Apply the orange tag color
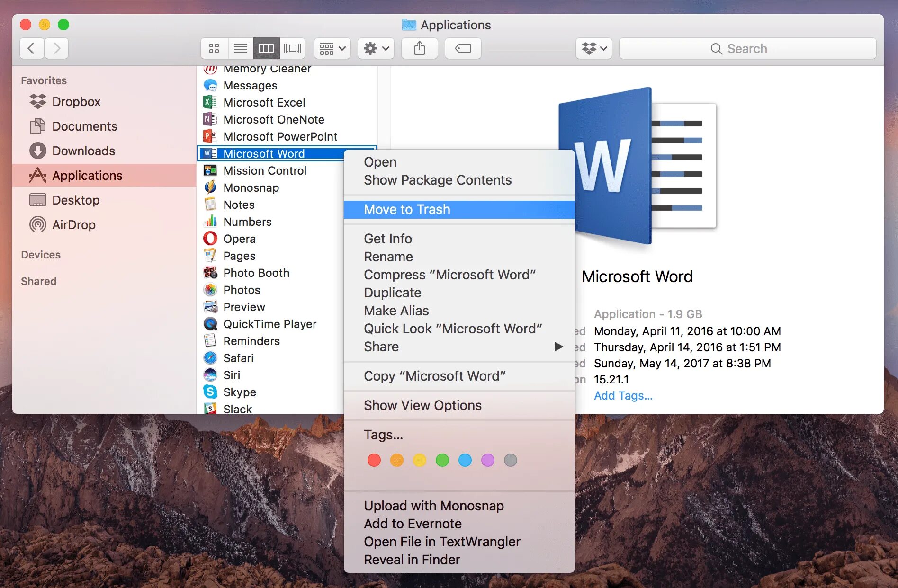This screenshot has width=898, height=588. pyautogui.click(x=397, y=460)
